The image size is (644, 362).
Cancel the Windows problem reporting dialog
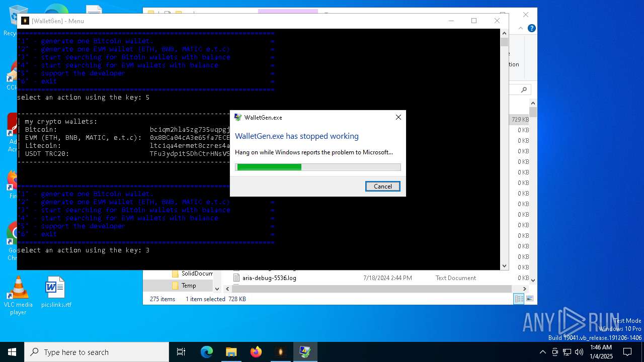click(382, 186)
